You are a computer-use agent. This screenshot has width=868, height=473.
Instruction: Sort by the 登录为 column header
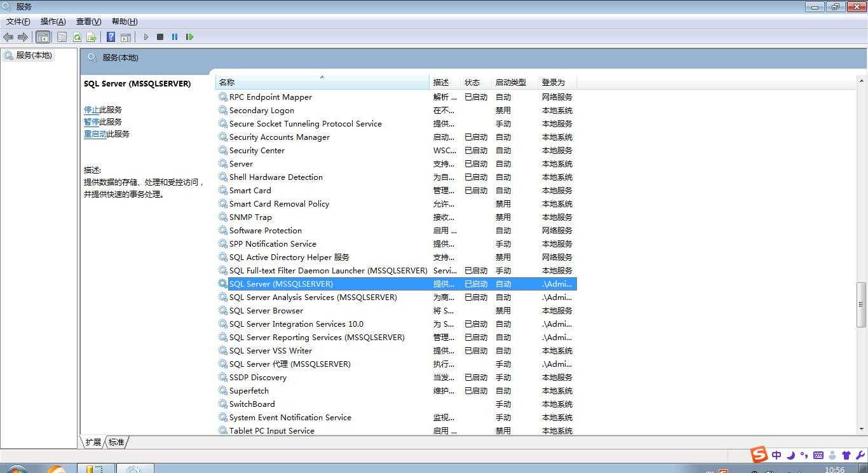557,82
